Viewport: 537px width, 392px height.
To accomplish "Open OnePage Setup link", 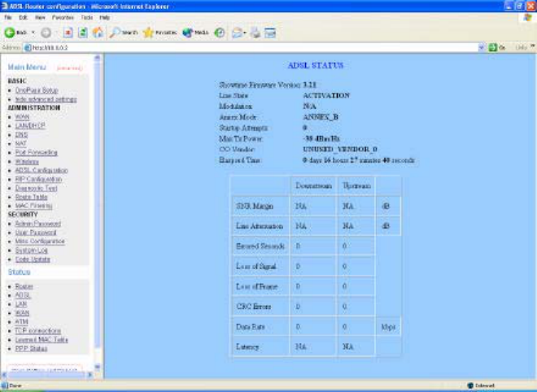I will [37, 90].
